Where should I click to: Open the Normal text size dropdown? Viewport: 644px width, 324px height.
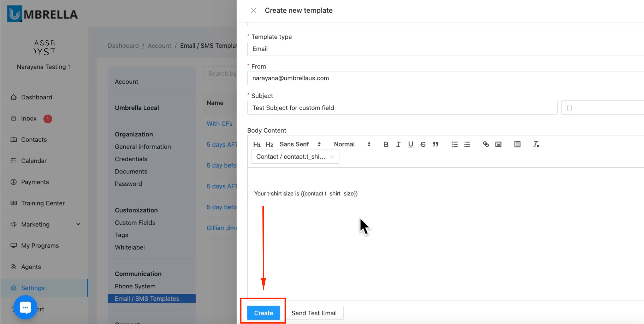[352, 144]
